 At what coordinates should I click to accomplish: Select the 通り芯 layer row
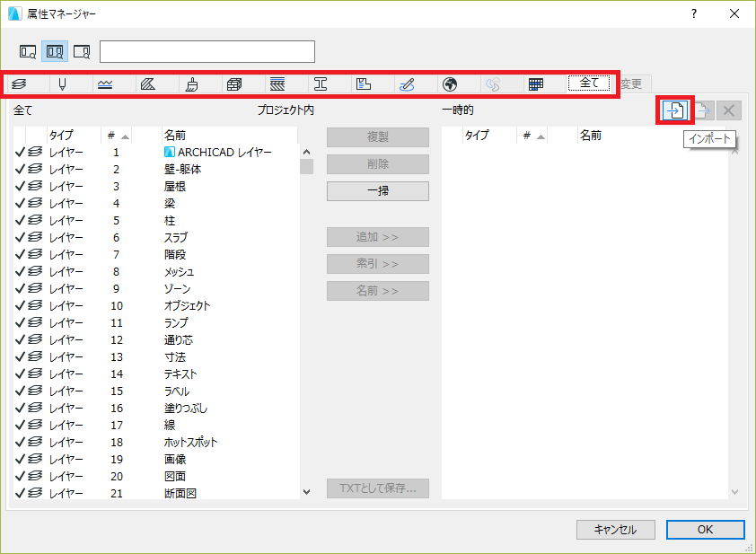point(155,340)
